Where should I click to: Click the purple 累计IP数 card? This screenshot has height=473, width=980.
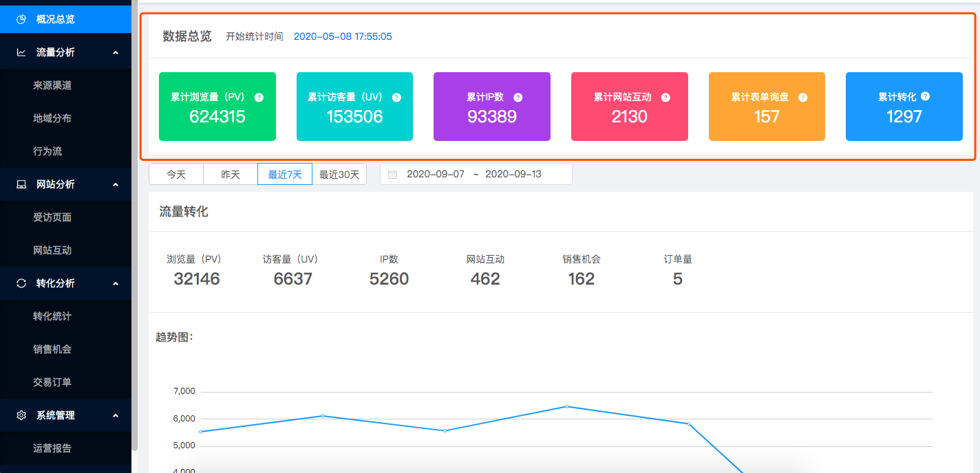click(491, 107)
